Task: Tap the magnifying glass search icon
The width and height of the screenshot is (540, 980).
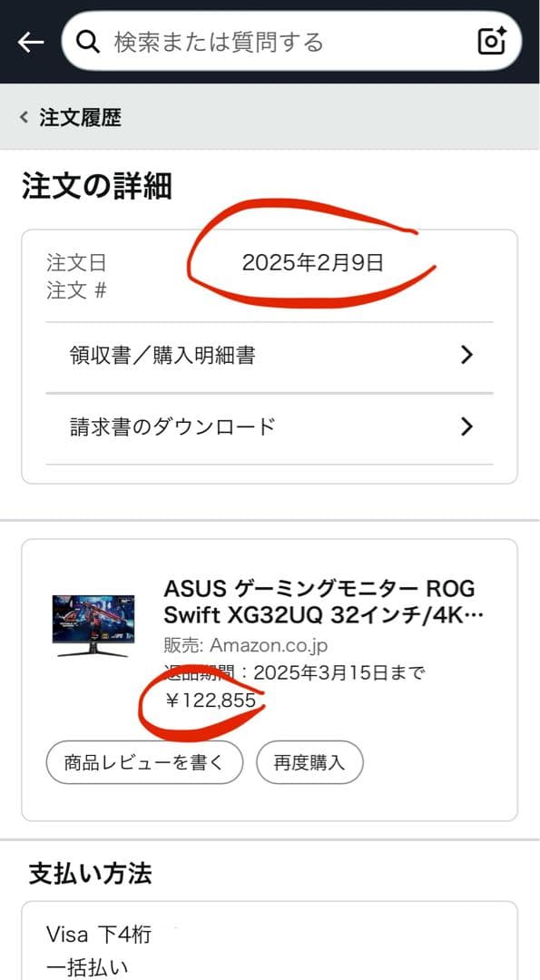Action: point(86,40)
